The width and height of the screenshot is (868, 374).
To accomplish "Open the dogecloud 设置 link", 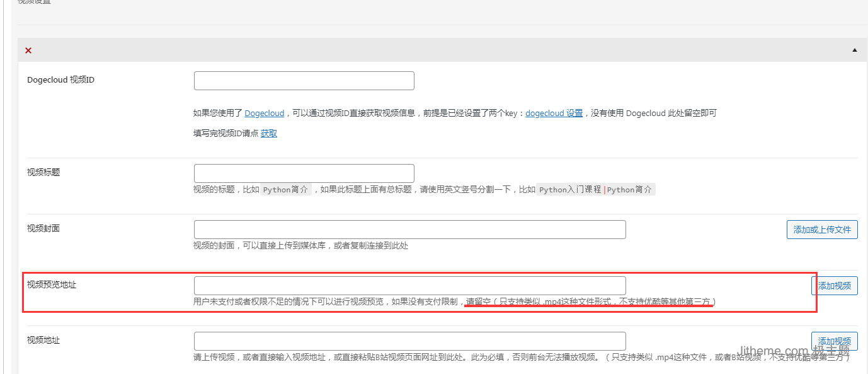I will click(554, 114).
